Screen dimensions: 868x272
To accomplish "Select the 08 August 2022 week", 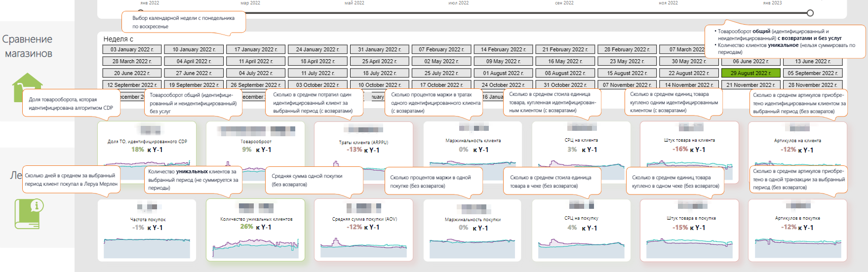I will pos(565,73).
